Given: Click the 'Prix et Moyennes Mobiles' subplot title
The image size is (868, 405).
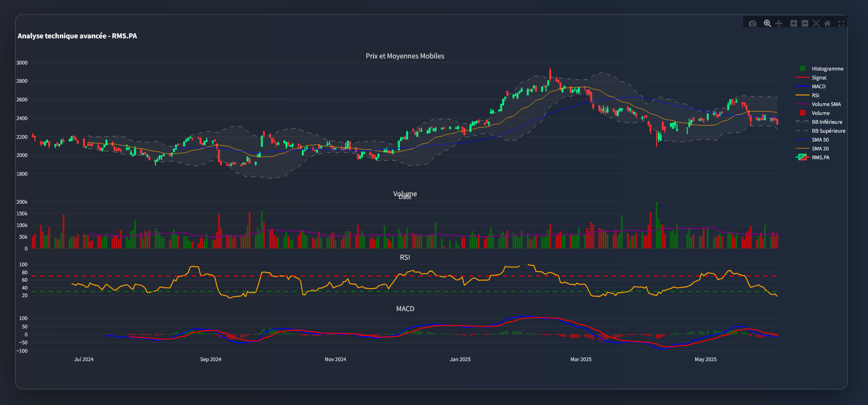Looking at the screenshot, I should tap(405, 56).
